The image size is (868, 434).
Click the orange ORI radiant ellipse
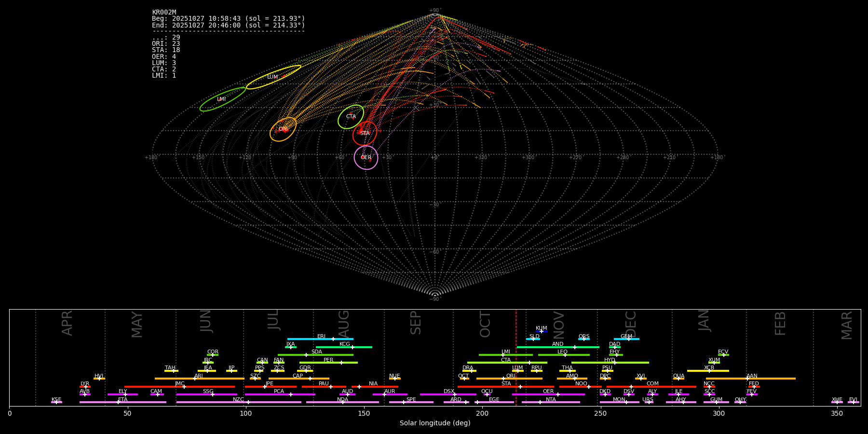pos(283,129)
